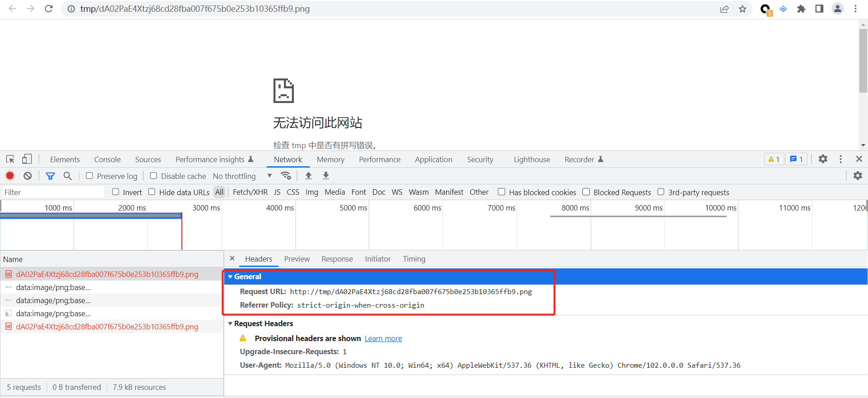This screenshot has height=398, width=868.
Task: Toggle the network filter funnel icon
Action: [50, 176]
